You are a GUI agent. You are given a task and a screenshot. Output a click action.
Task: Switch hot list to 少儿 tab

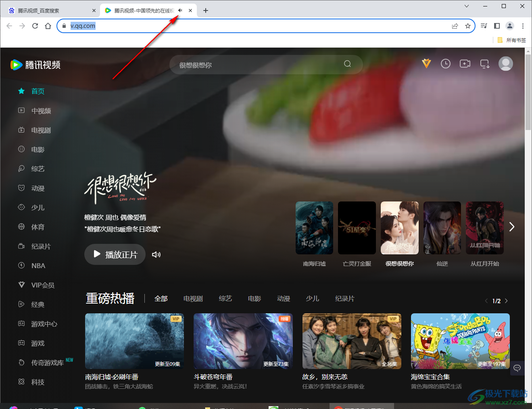click(x=313, y=299)
